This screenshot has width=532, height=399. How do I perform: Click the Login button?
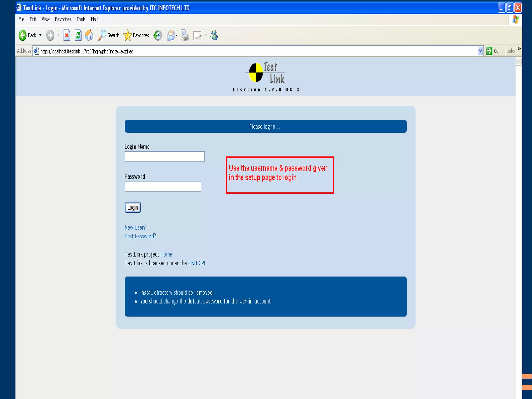pyautogui.click(x=133, y=207)
